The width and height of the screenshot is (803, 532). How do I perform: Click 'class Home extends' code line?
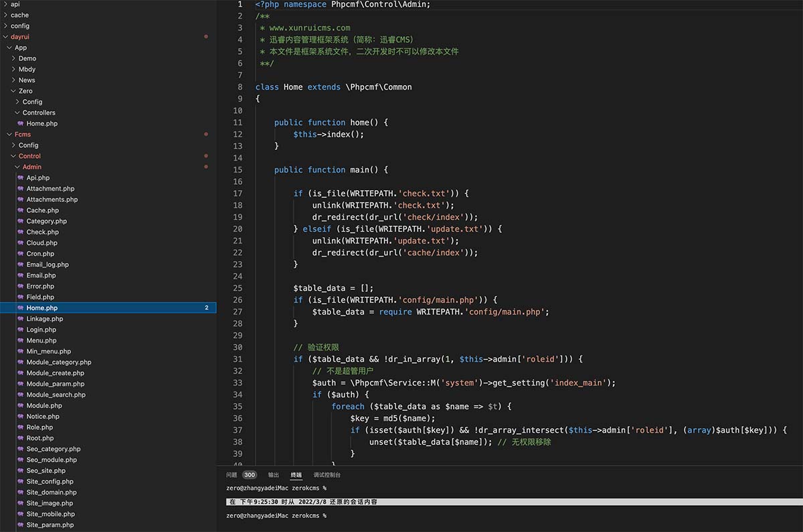click(334, 87)
